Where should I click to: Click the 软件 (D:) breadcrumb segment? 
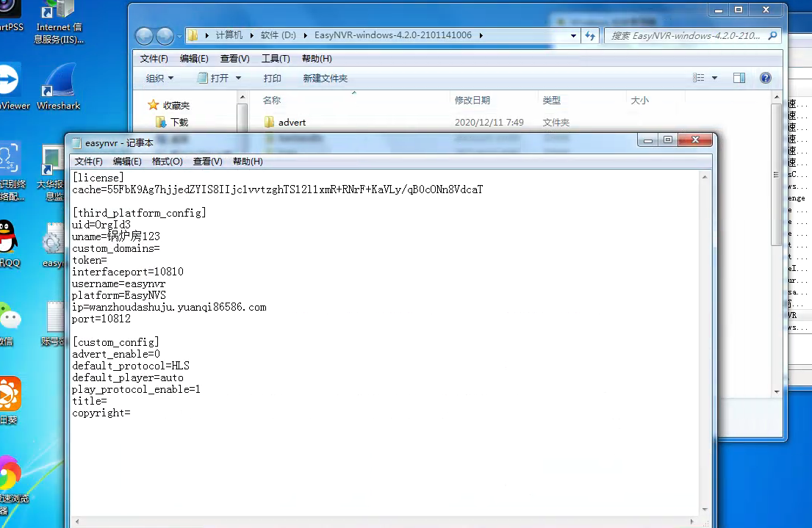(278, 35)
